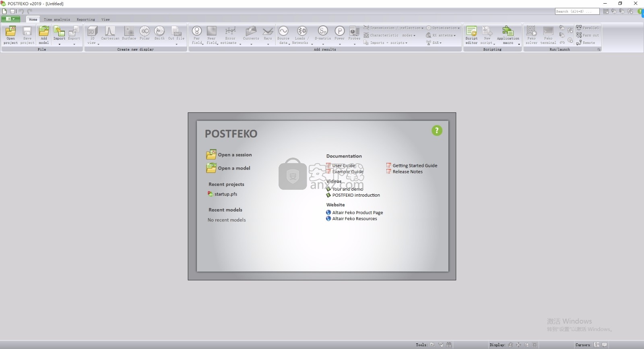Create a Polar graph display
644x349 pixels.
pyautogui.click(x=144, y=33)
